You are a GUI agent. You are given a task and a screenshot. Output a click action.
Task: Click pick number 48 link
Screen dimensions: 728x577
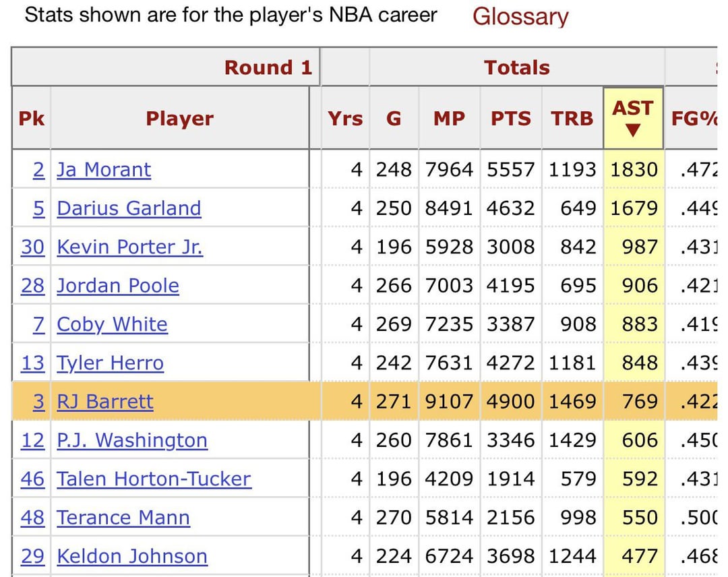click(32, 518)
